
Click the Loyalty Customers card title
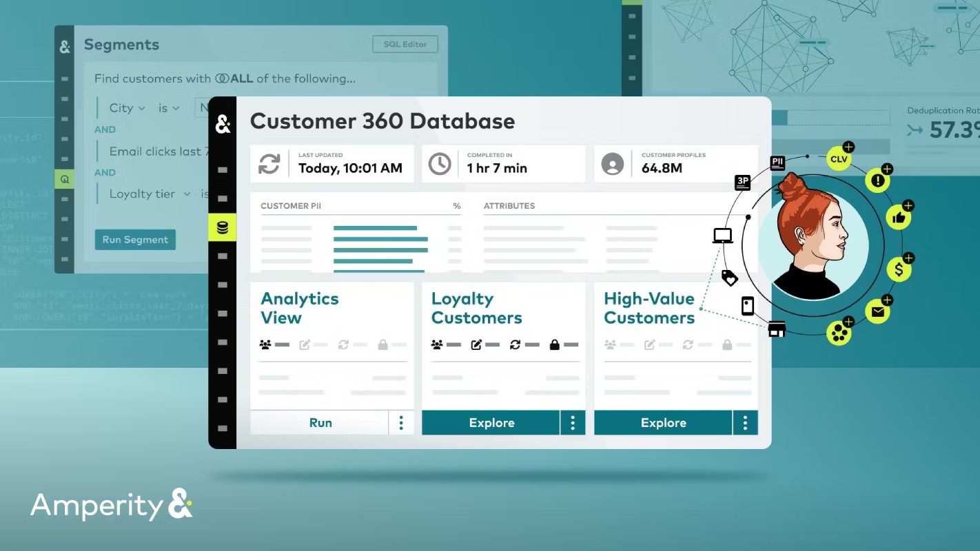477,308
